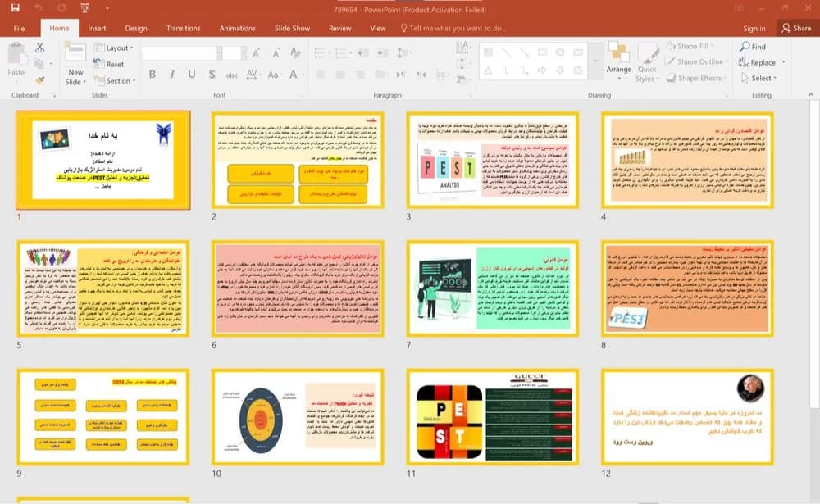Collapse the ribbon with the chevron
The image size is (820, 504).
[x=811, y=94]
